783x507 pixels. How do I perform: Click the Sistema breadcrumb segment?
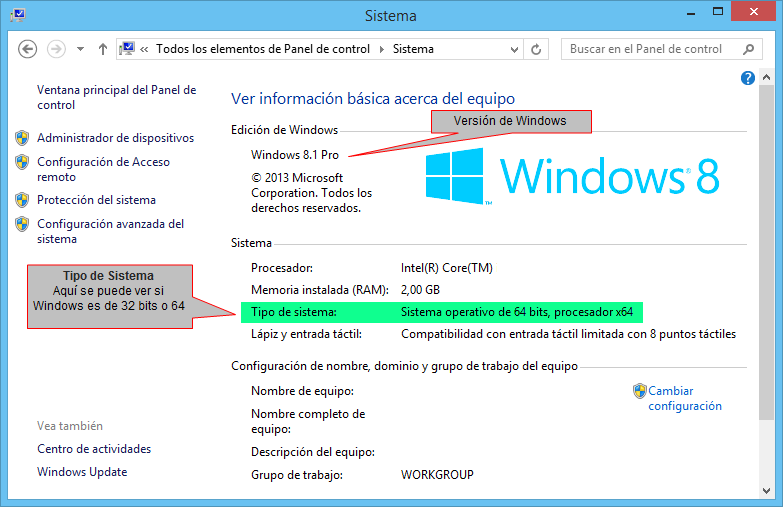click(x=413, y=49)
